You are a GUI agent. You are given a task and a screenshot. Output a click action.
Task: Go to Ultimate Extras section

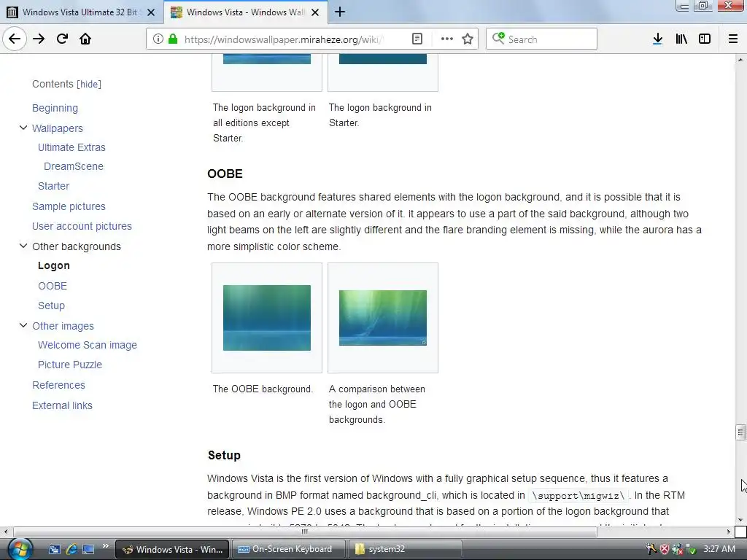pyautogui.click(x=71, y=147)
